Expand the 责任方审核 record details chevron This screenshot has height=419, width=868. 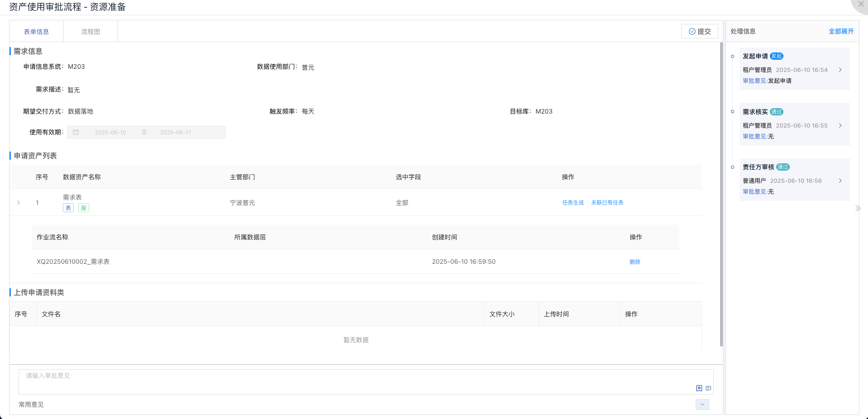840,181
